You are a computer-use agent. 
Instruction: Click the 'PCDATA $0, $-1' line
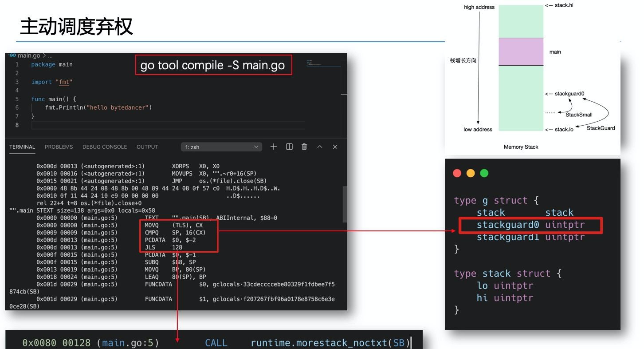[x=170, y=255]
